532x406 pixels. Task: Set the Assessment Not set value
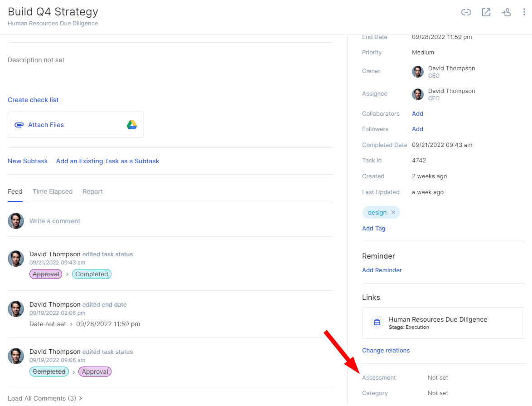pyautogui.click(x=438, y=377)
